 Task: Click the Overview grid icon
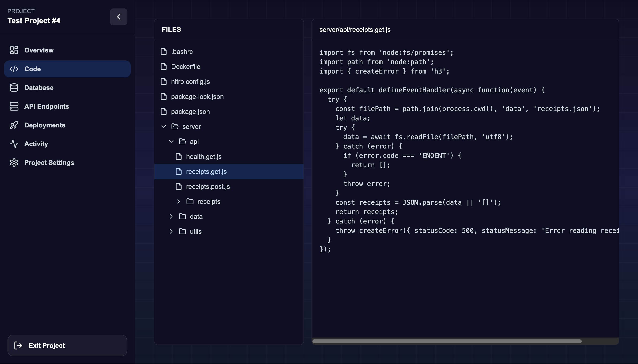pos(14,50)
